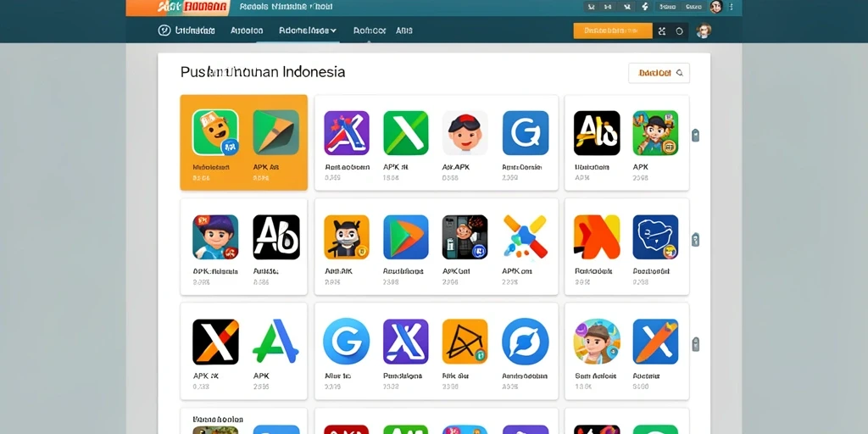Open the purple app with white X
Image resolution: width=868 pixels, height=434 pixels.
click(x=406, y=342)
